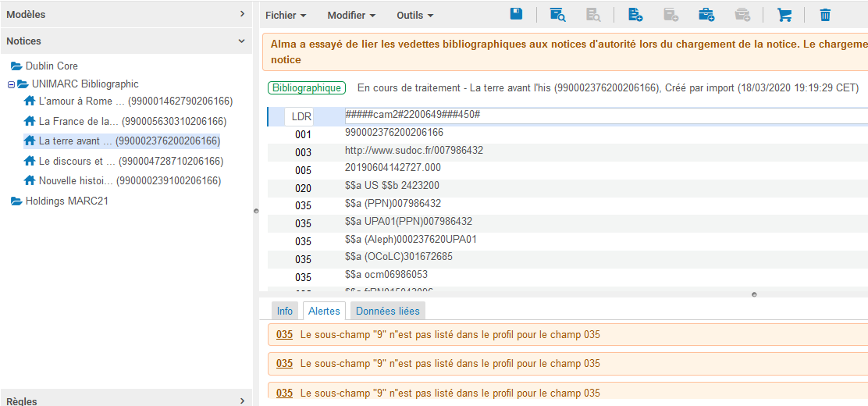Click the blue briefcase add icon

point(706,14)
